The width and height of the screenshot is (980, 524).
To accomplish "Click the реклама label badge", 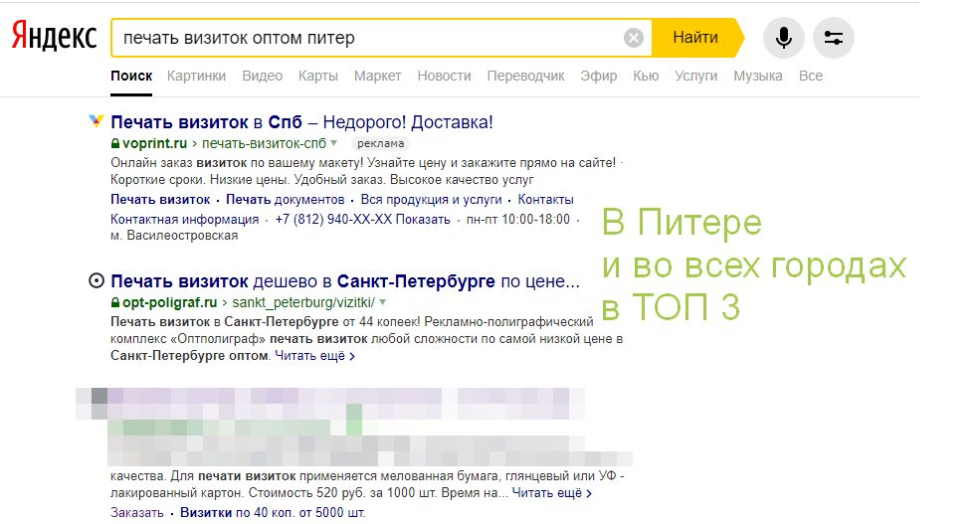I will (x=381, y=143).
